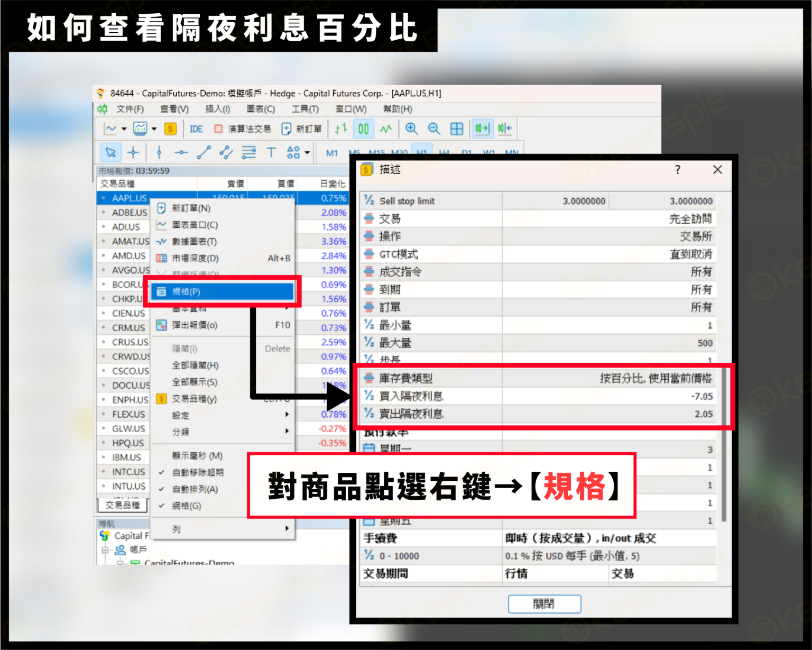
Task: Launch the IDE editor from the toolbar
Action: (x=196, y=129)
